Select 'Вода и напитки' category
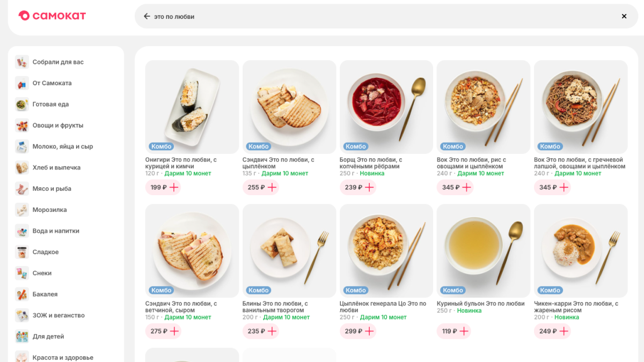The height and width of the screenshot is (362, 644). 56,231
